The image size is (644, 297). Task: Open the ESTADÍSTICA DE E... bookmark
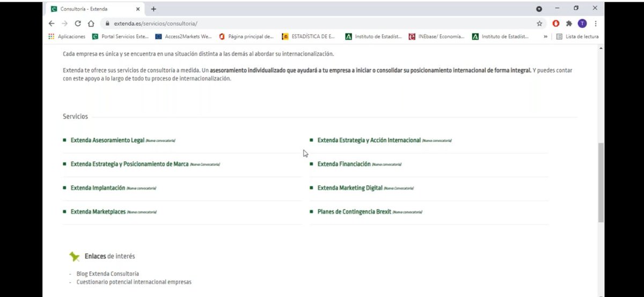pos(310,37)
